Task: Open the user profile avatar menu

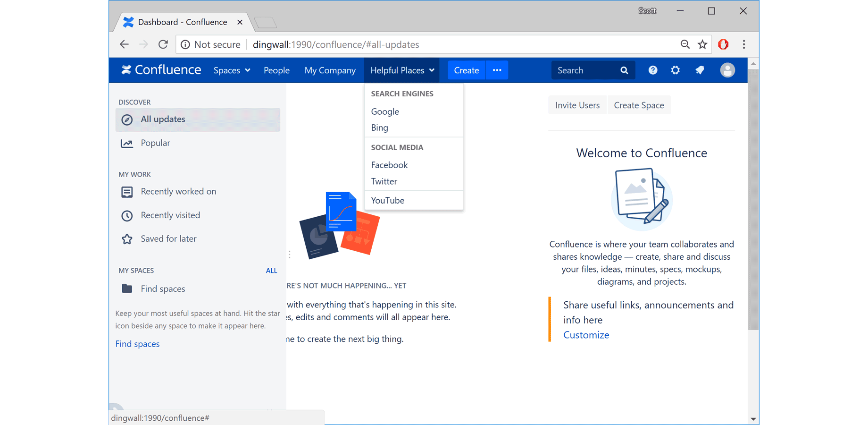Action: (727, 70)
